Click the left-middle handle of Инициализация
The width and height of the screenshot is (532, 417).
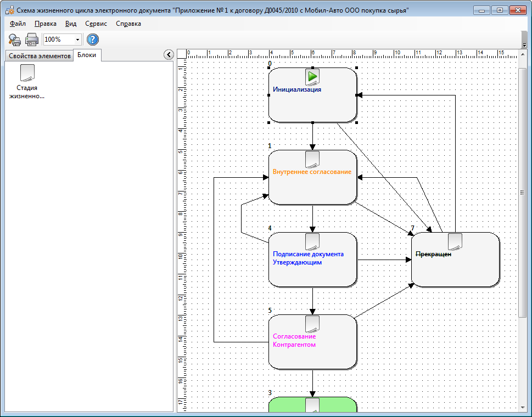[x=268, y=95]
